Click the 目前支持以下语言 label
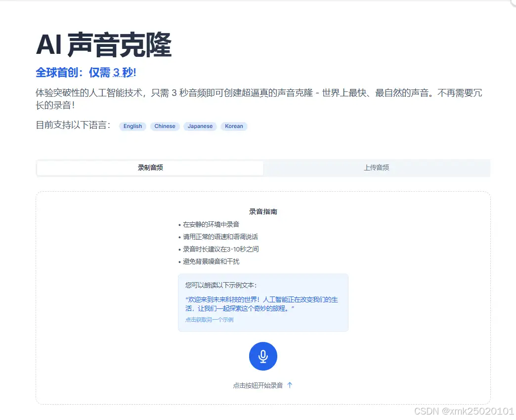The image size is (516, 420). pos(73,125)
